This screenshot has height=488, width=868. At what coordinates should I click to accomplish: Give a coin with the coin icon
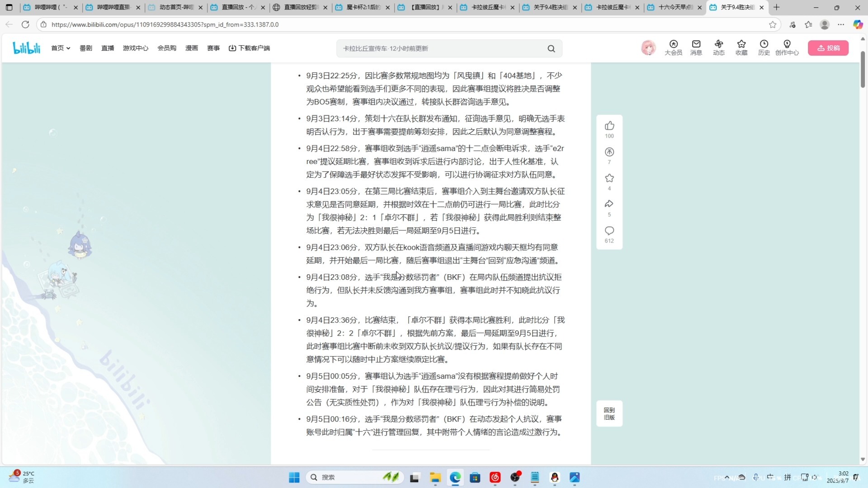[x=609, y=152]
